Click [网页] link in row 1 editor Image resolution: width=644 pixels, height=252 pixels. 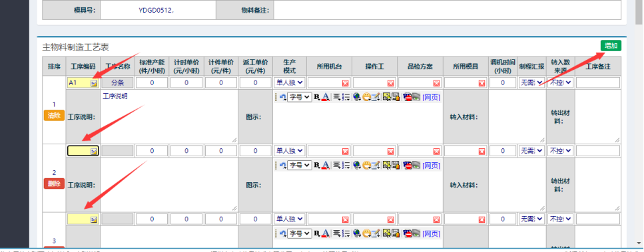(x=432, y=97)
